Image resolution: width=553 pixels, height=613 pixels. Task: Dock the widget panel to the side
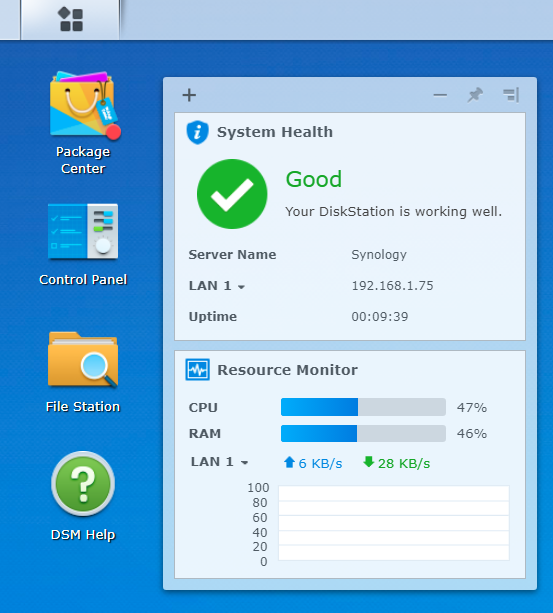(x=511, y=95)
